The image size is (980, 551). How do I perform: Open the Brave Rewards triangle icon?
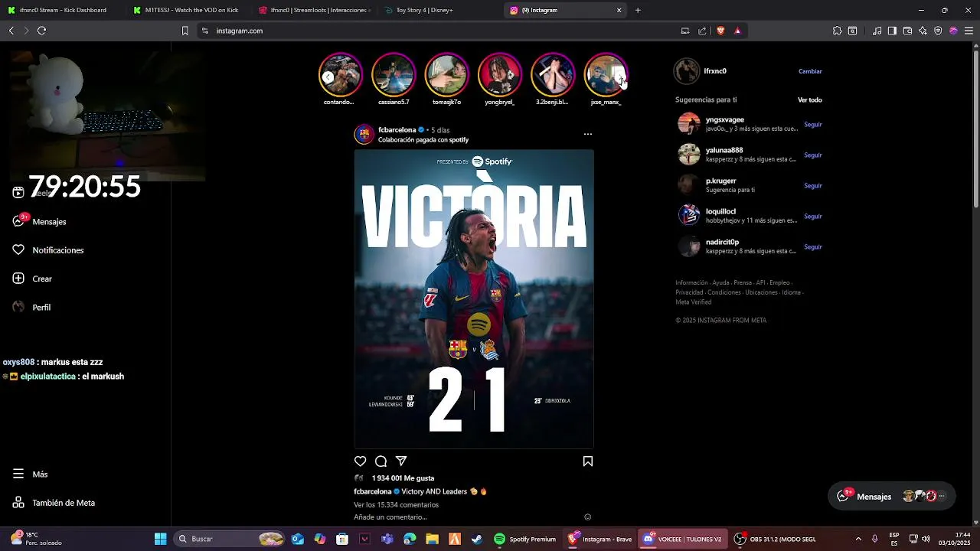737,31
